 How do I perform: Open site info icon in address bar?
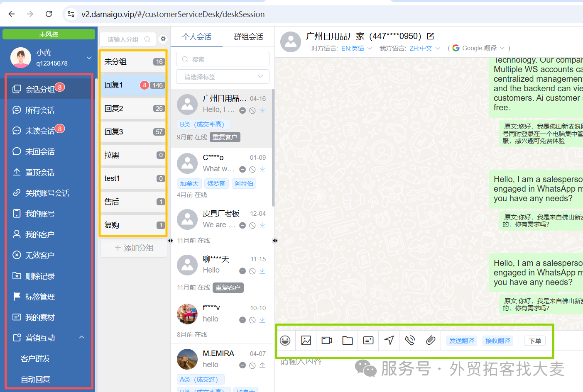tap(71, 14)
